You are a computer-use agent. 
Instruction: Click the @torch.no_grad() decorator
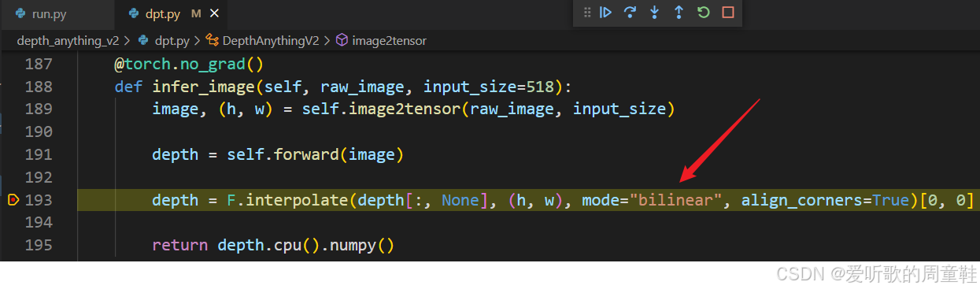[x=188, y=64]
